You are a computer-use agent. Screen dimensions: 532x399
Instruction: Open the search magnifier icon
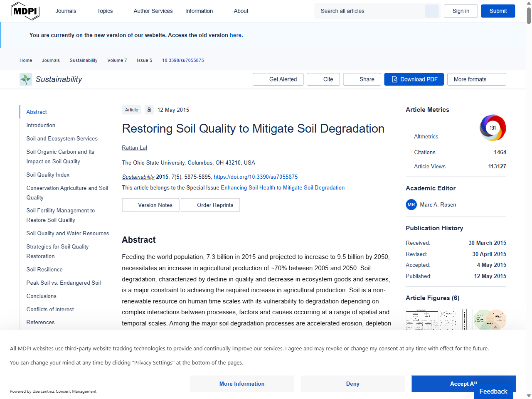pyautogui.click(x=431, y=11)
